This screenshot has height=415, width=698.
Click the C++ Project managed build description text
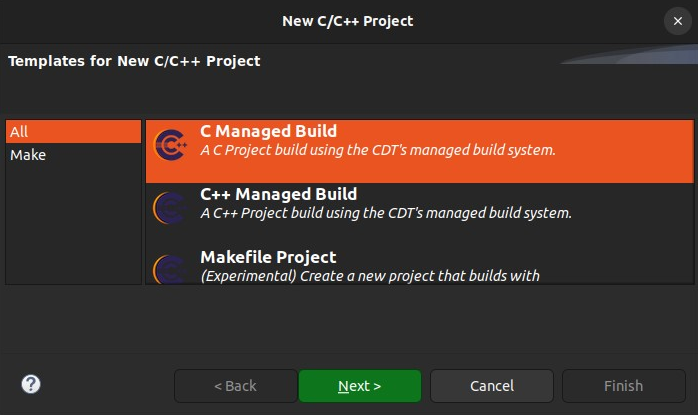click(x=386, y=213)
